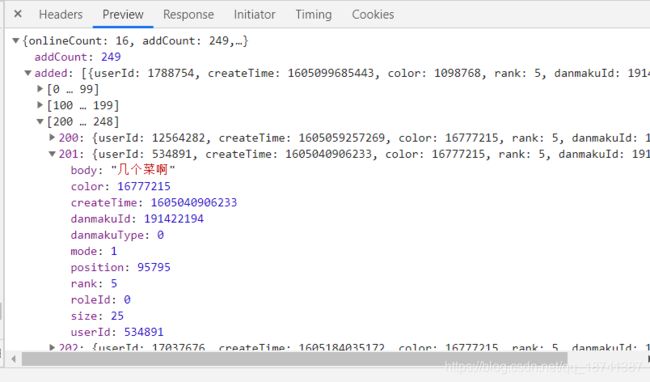Select the size: 25 property

tap(97, 316)
